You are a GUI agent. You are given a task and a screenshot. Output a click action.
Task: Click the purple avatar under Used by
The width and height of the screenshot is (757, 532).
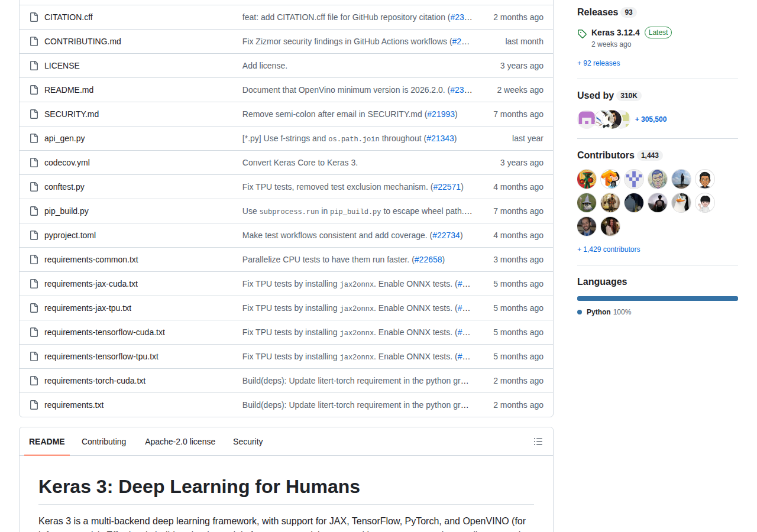coord(587,119)
